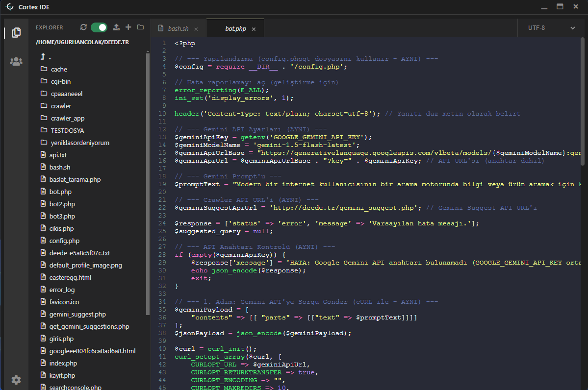Close the bash.sh tab
Image resolution: width=588 pixels, height=390 pixels.
coord(196,29)
